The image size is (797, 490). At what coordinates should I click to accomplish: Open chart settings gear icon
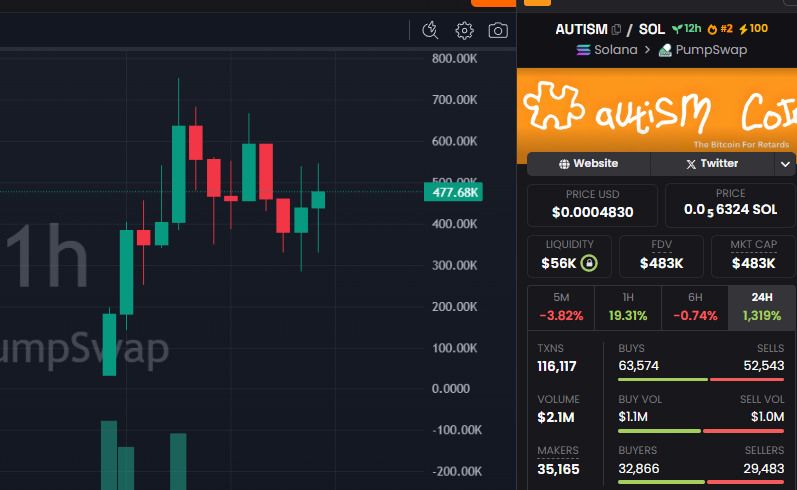[464, 30]
